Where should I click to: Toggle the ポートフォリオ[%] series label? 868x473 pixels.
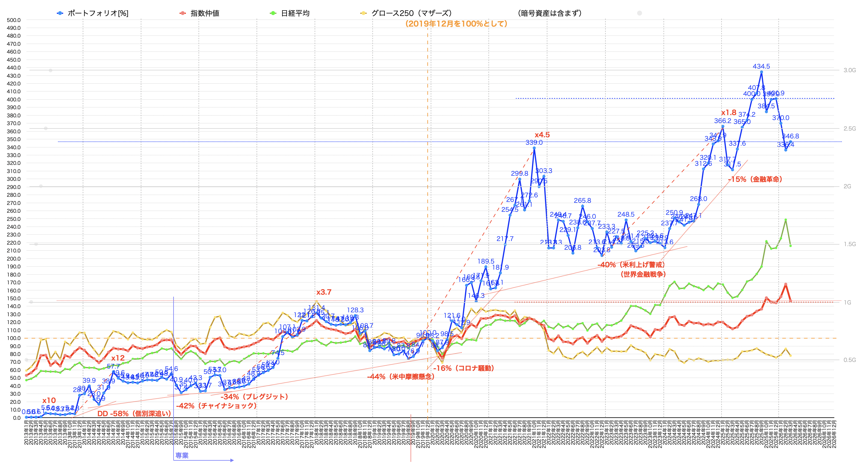(x=98, y=13)
